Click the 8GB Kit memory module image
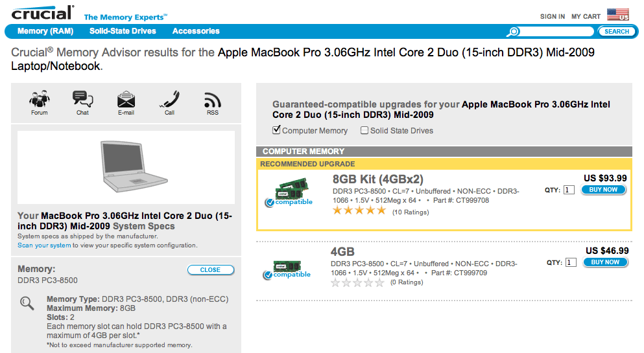 tap(292, 188)
